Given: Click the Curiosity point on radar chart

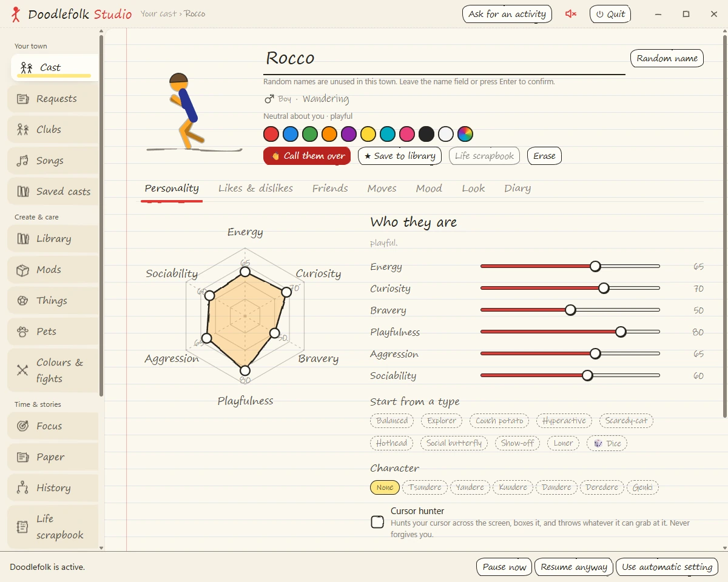Looking at the screenshot, I should click(287, 292).
